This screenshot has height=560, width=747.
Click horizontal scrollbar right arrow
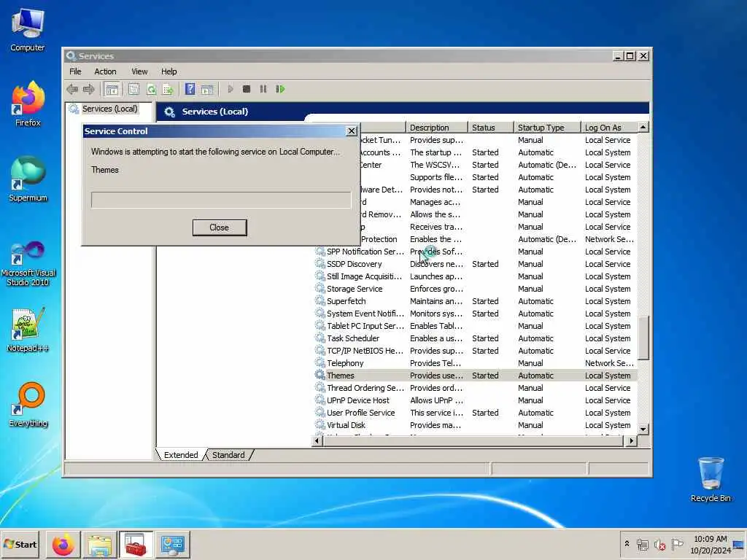coord(632,441)
